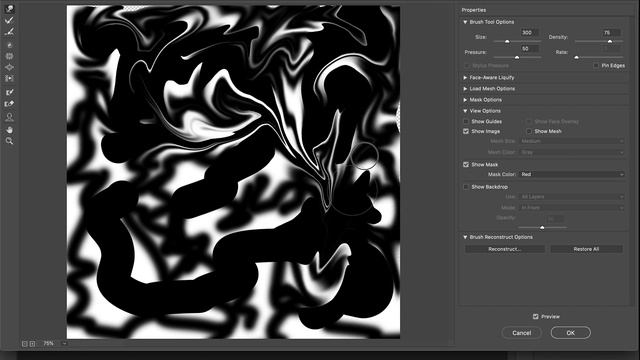Screen dimensions: 640x360
Task: Click the Density slider handle
Action: (610, 42)
